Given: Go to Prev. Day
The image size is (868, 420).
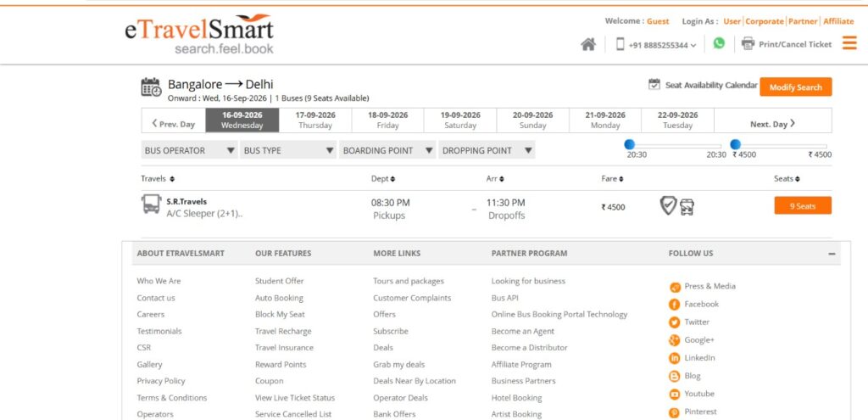Looking at the screenshot, I should pos(173,124).
